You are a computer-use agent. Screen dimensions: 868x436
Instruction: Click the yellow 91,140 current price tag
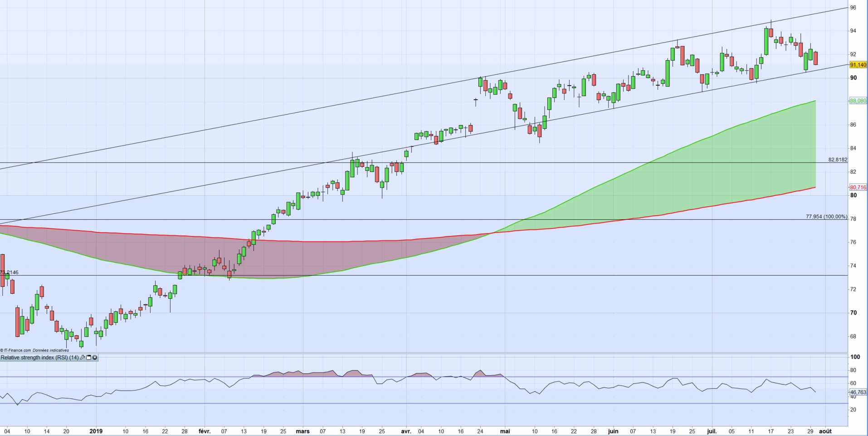pyautogui.click(x=858, y=65)
